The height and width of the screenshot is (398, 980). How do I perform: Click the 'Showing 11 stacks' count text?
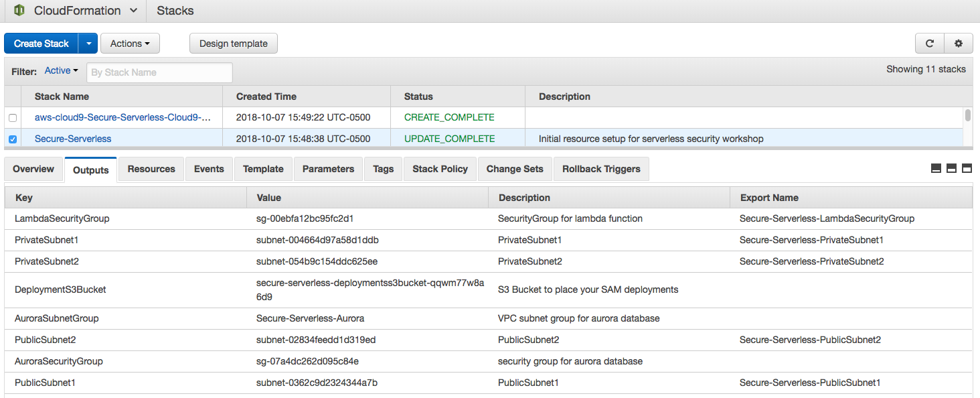(x=926, y=69)
